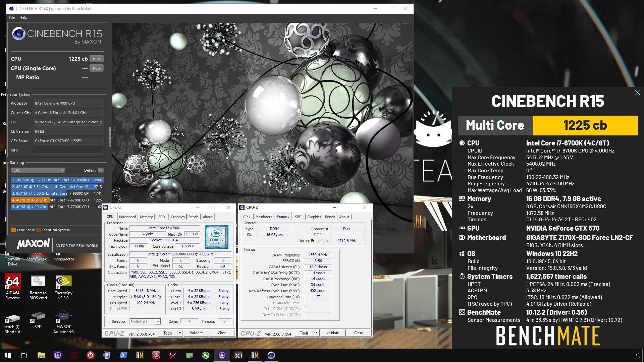Switch to SPD tab in left CPU-Z
Viewport: 644px width, 362px height.
162,217
